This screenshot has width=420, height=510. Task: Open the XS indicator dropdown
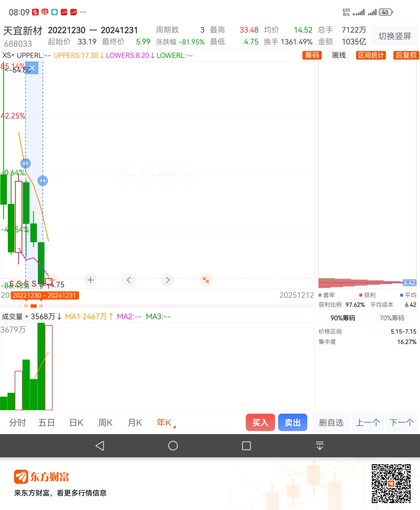click(x=8, y=55)
